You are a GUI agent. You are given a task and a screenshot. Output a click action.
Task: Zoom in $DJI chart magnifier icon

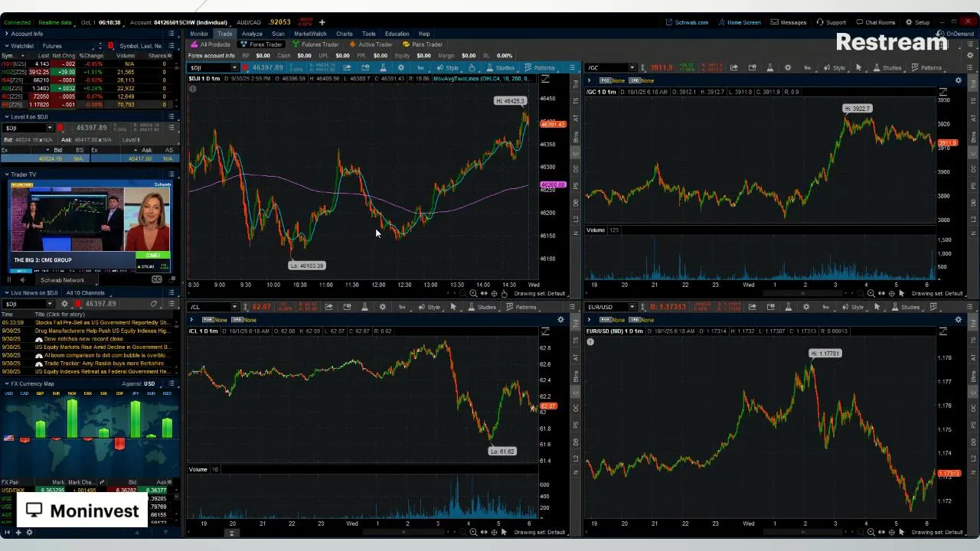coord(473,294)
